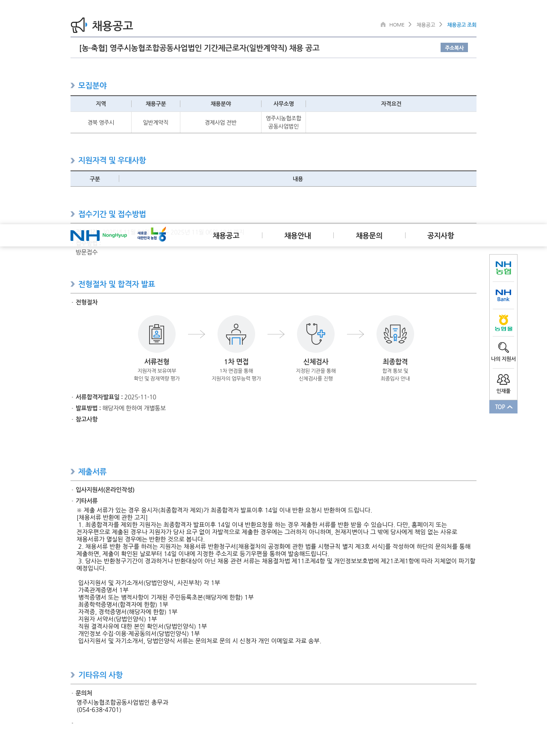Open 채용공고 breadcrumb link
The image size is (547, 756).
(426, 25)
